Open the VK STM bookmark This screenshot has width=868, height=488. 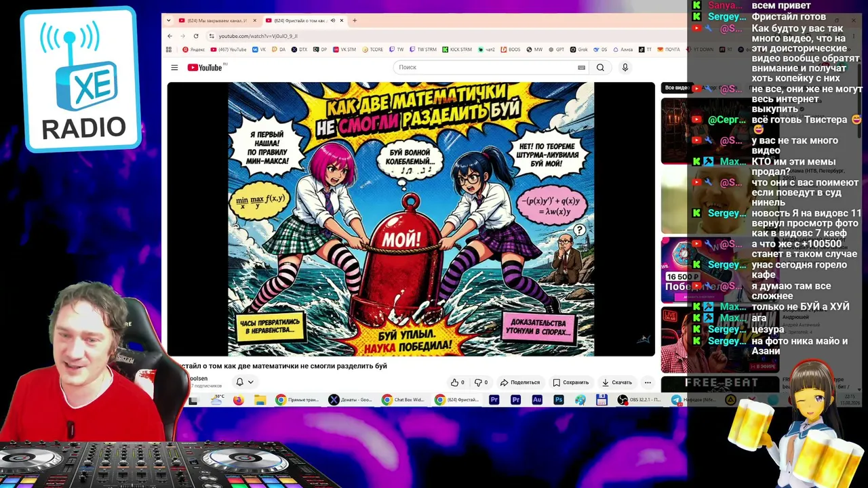[x=344, y=49]
